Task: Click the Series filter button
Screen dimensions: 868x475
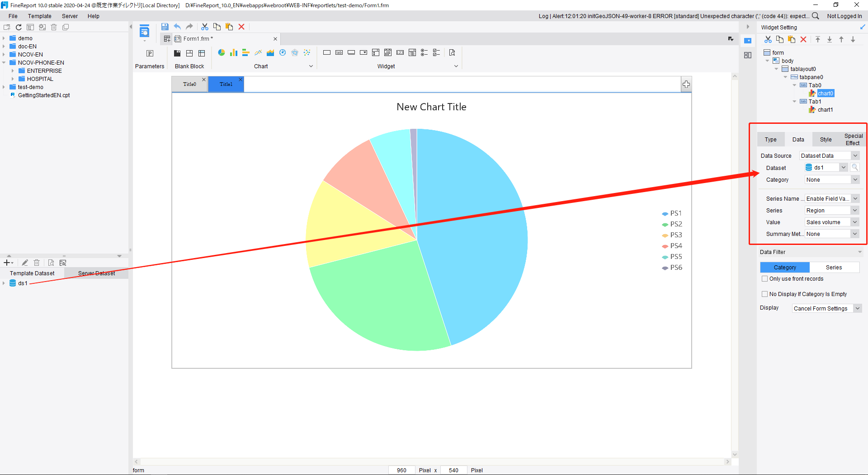Action: pyautogui.click(x=834, y=268)
